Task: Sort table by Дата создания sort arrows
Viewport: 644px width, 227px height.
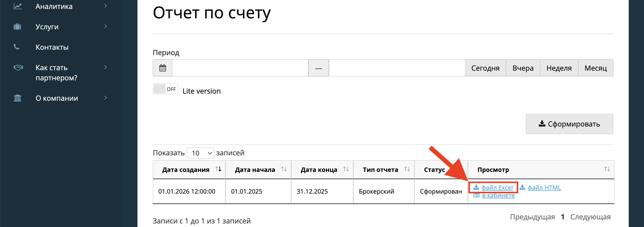Action: click(x=218, y=169)
